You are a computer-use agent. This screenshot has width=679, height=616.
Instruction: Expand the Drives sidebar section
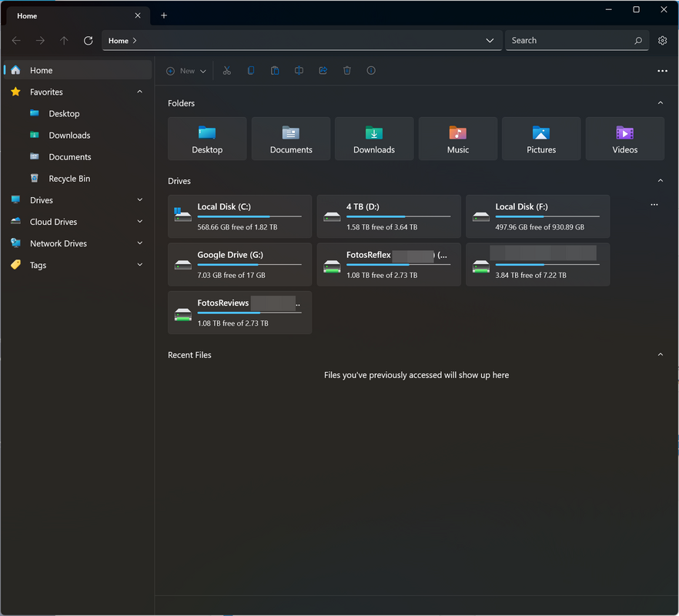(x=139, y=200)
